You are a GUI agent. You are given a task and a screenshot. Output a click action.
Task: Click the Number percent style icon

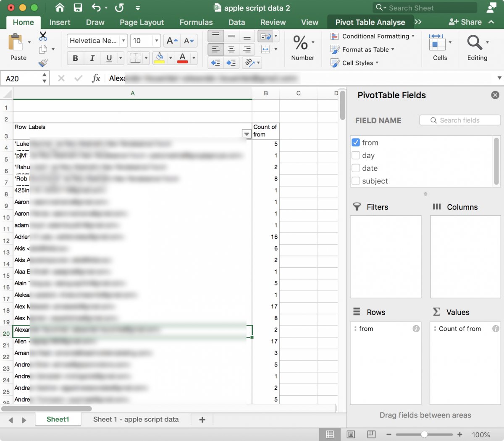pyautogui.click(x=300, y=43)
